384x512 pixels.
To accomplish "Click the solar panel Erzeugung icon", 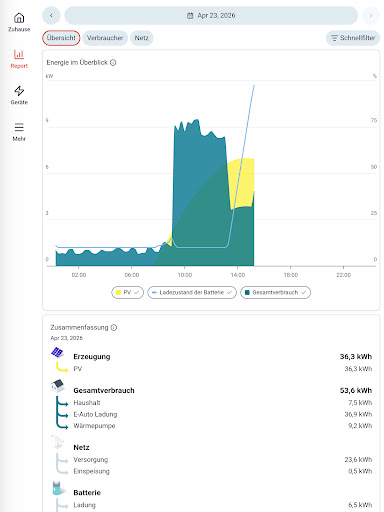I will pos(57,352).
